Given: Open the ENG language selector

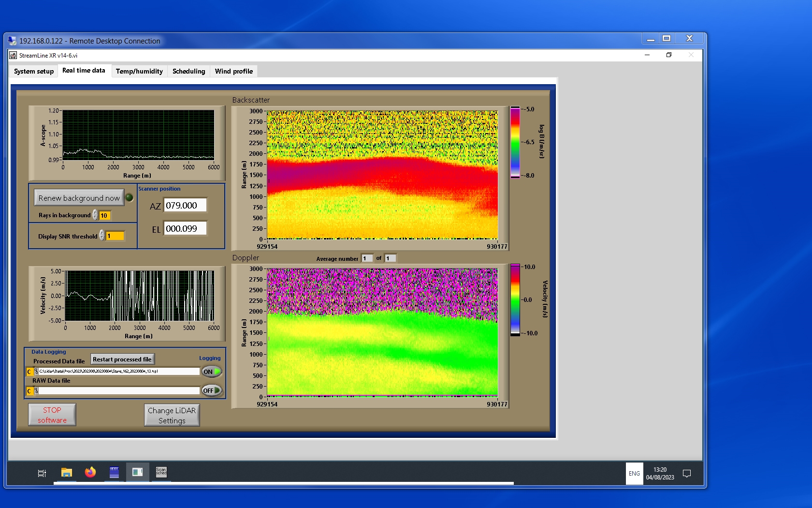Looking at the screenshot, I should pyautogui.click(x=634, y=474).
